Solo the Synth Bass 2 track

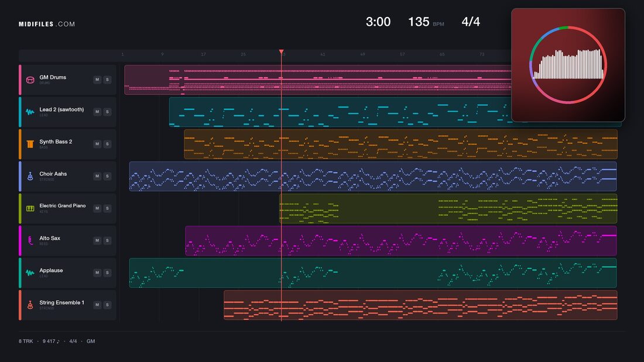[x=107, y=144]
